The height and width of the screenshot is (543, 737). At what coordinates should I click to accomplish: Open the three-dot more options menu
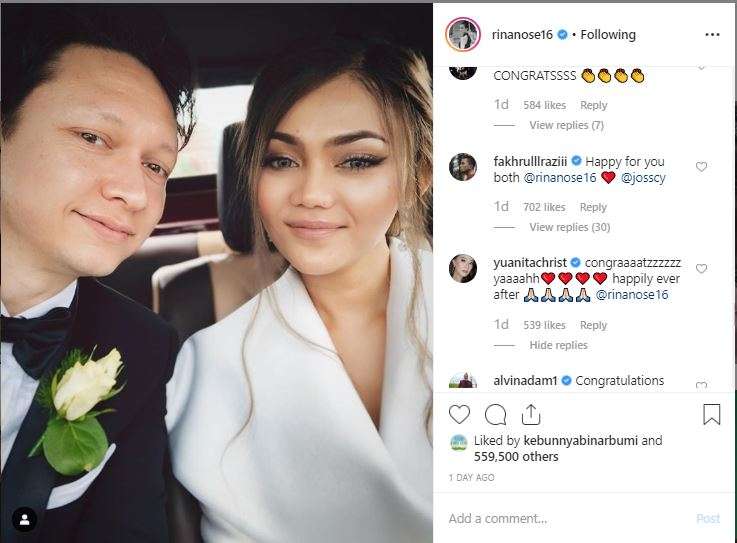coord(712,35)
